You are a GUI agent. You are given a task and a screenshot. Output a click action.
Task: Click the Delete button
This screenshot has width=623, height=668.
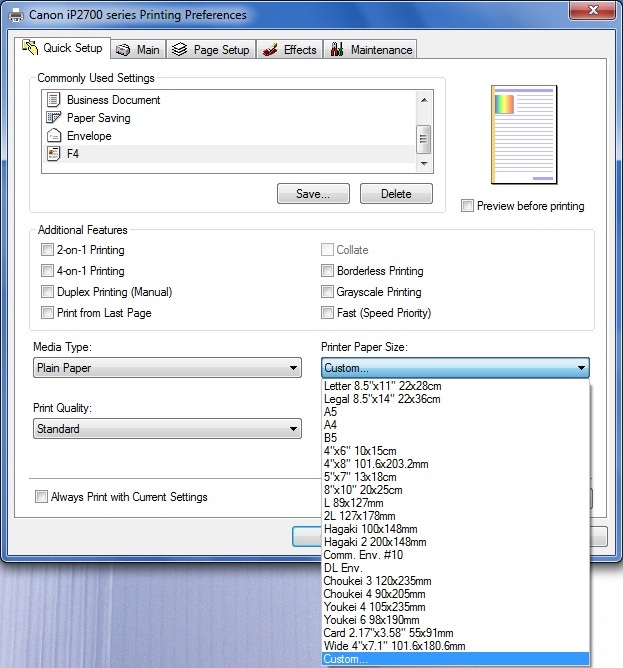point(396,194)
